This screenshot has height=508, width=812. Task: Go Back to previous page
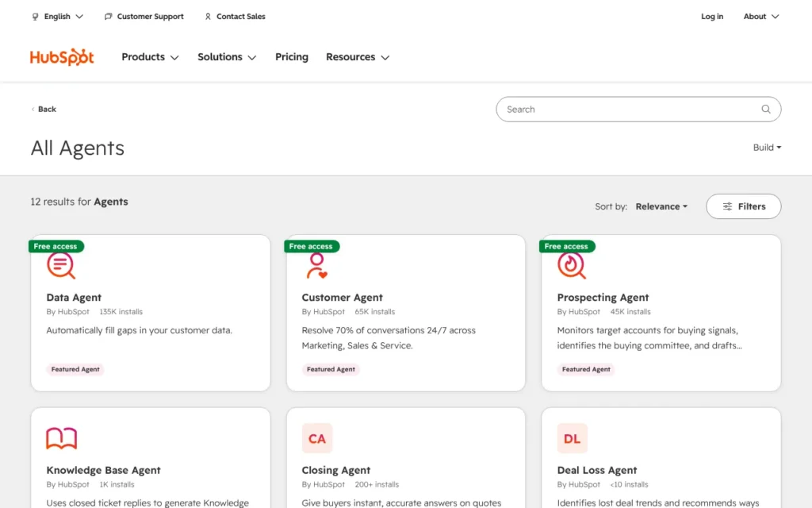(44, 110)
